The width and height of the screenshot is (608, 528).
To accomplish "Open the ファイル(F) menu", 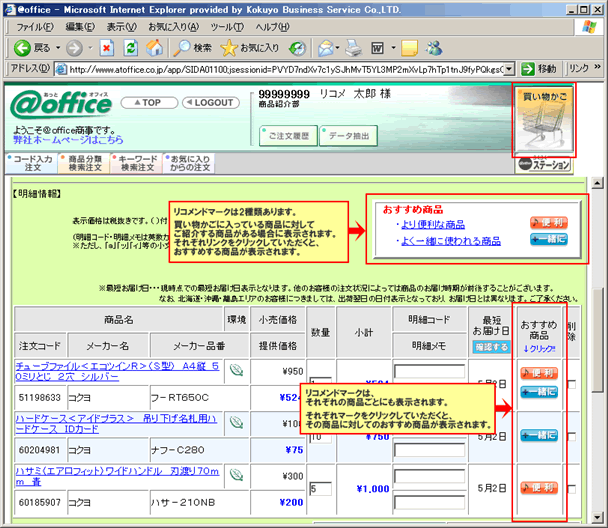I will point(35,27).
